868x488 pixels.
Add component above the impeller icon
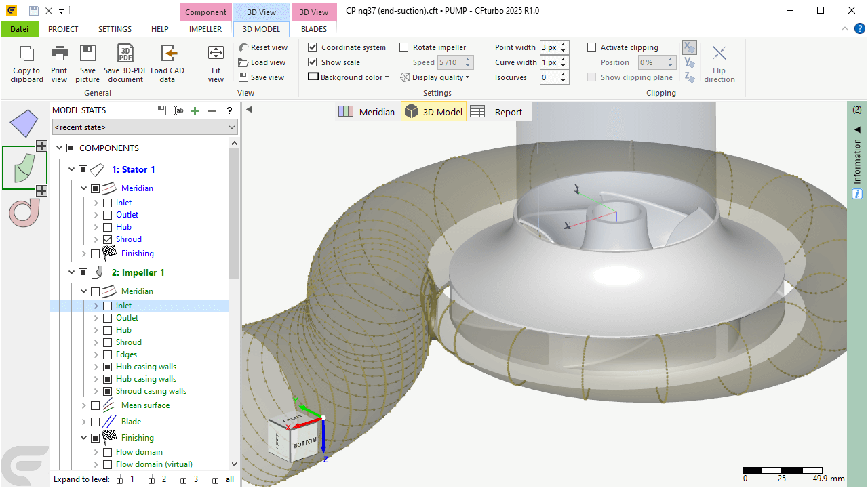coord(41,146)
